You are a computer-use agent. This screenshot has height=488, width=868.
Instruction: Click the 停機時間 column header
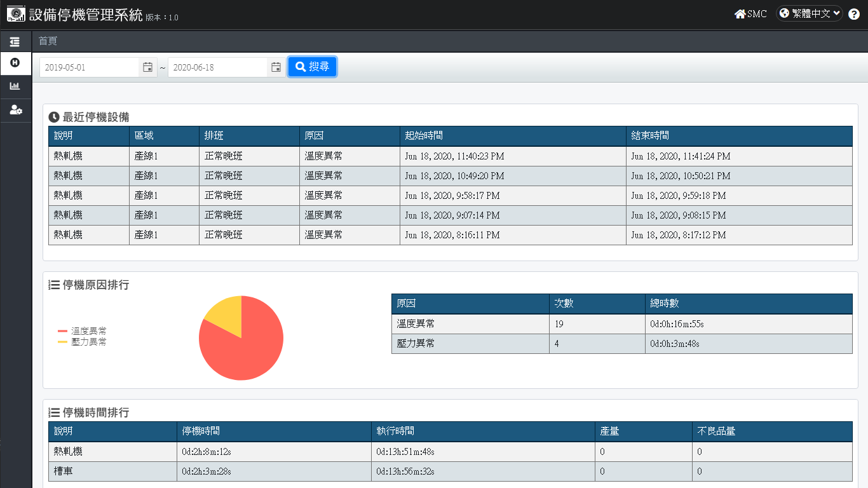[201, 431]
